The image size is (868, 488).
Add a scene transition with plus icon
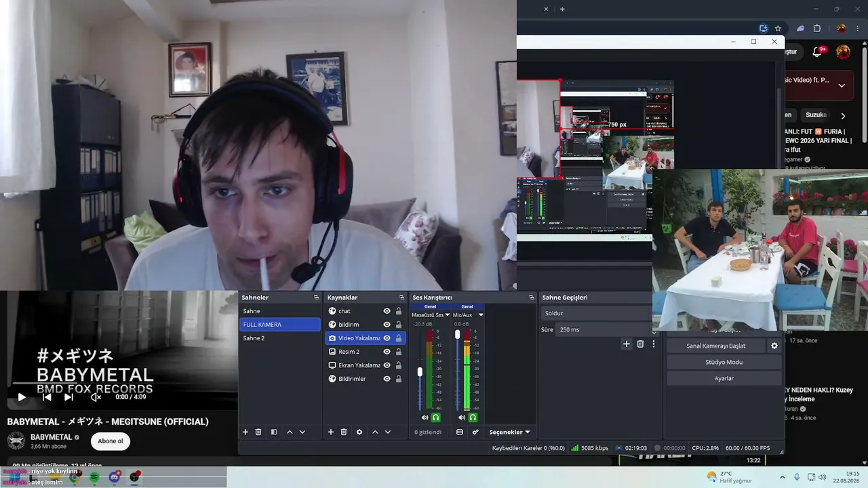[627, 344]
